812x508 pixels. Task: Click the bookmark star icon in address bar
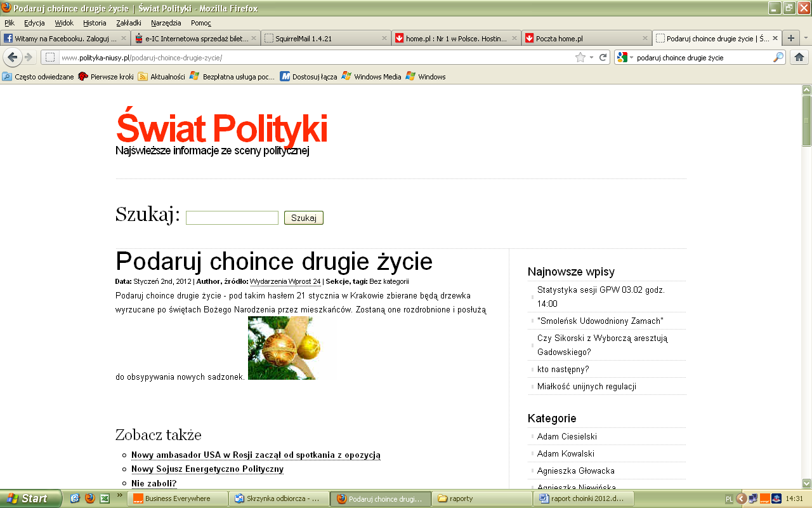click(580, 57)
